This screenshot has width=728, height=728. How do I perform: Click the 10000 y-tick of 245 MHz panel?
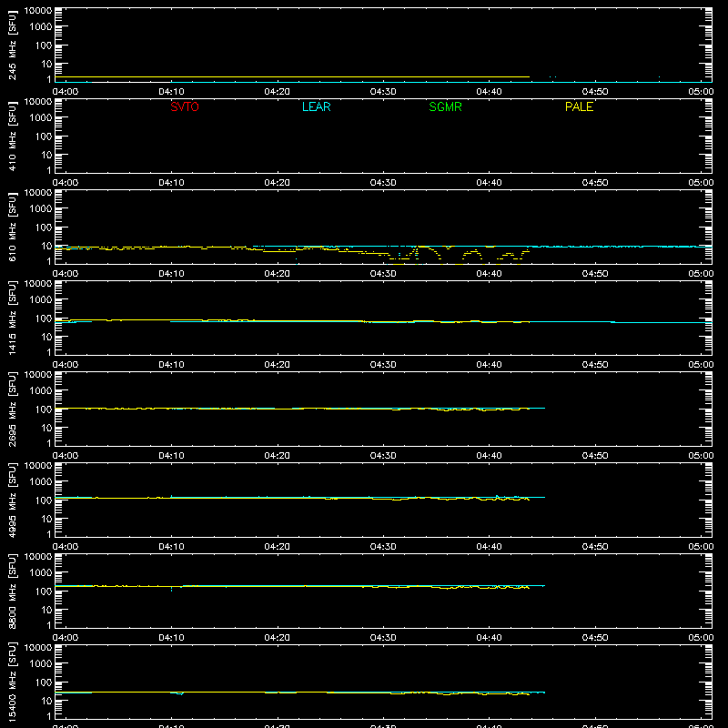pyautogui.click(x=38, y=11)
